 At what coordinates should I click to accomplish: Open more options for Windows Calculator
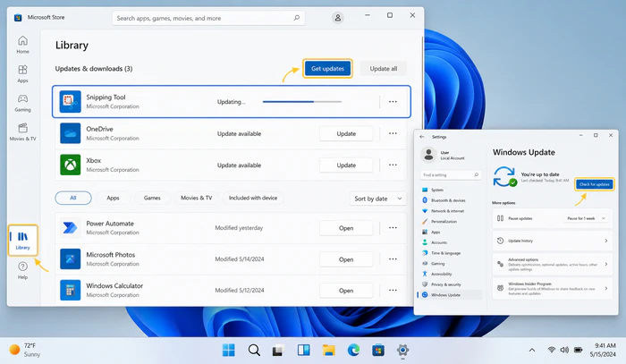(x=393, y=290)
